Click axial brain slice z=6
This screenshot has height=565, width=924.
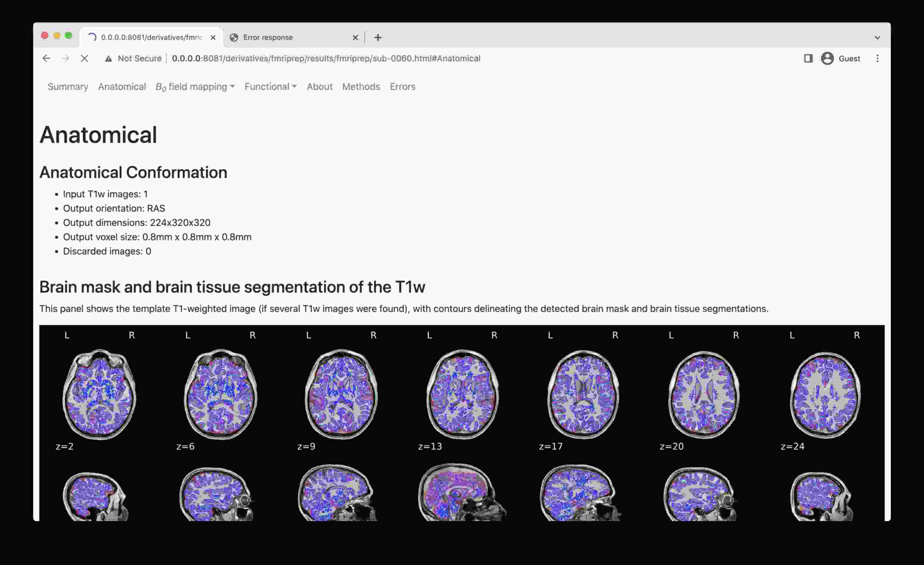pyautogui.click(x=221, y=394)
